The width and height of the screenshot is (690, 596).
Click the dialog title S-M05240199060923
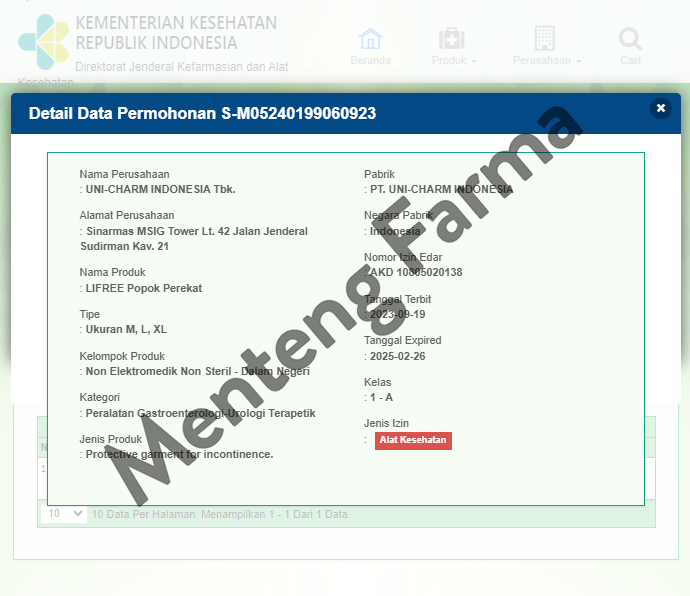[299, 113]
